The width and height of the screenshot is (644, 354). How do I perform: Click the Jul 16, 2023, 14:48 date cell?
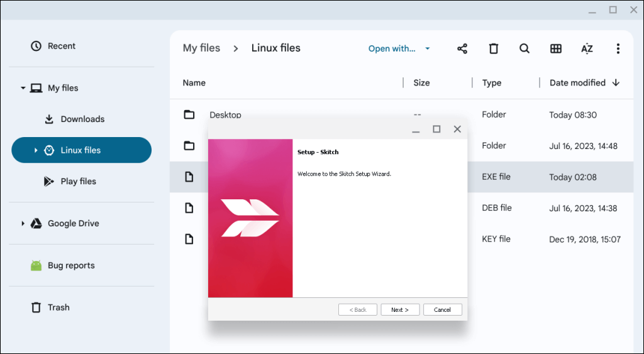(x=583, y=147)
